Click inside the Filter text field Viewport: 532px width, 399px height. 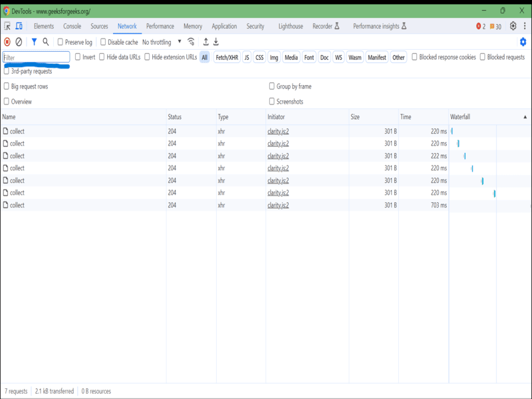click(37, 57)
